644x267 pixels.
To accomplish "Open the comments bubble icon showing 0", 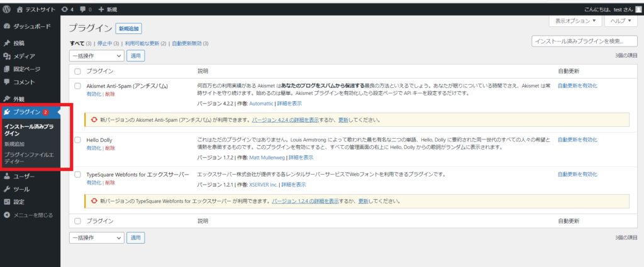I will click(84, 9).
